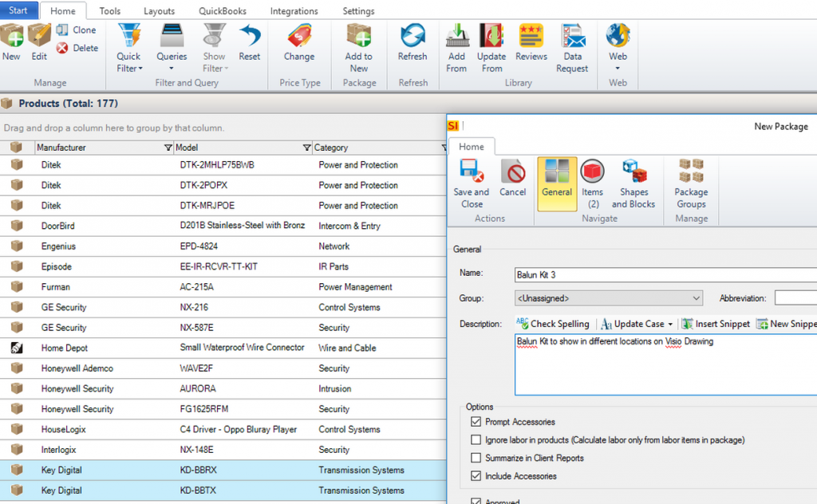Select the Key Digital KD-BBTX row
The height and width of the screenshot is (504, 817).
pyautogui.click(x=223, y=490)
